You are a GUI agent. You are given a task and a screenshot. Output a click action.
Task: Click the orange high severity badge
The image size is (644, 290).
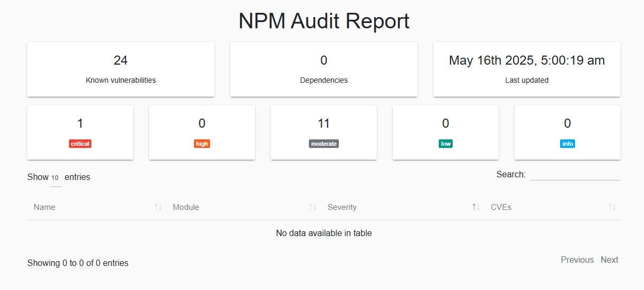click(x=202, y=144)
